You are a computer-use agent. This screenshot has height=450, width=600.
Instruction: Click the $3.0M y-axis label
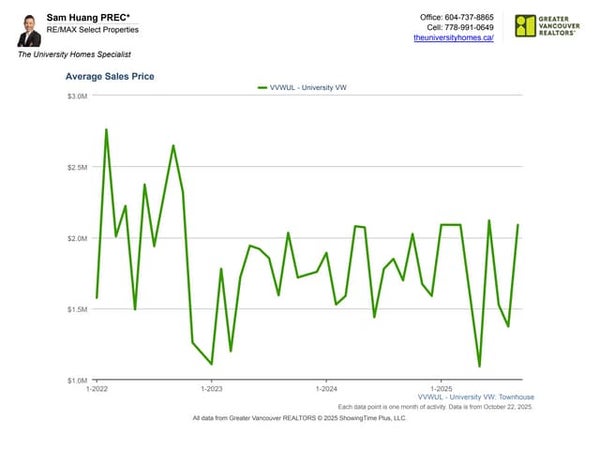(x=78, y=96)
